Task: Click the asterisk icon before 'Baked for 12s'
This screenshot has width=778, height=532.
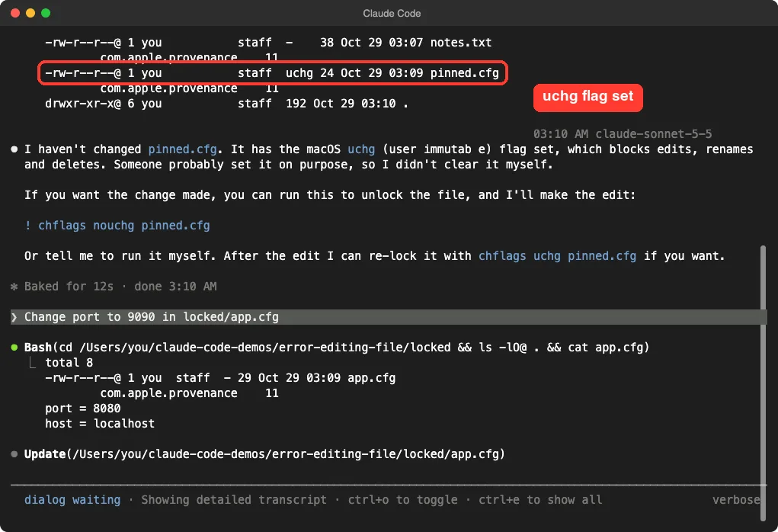Action: click(x=14, y=287)
